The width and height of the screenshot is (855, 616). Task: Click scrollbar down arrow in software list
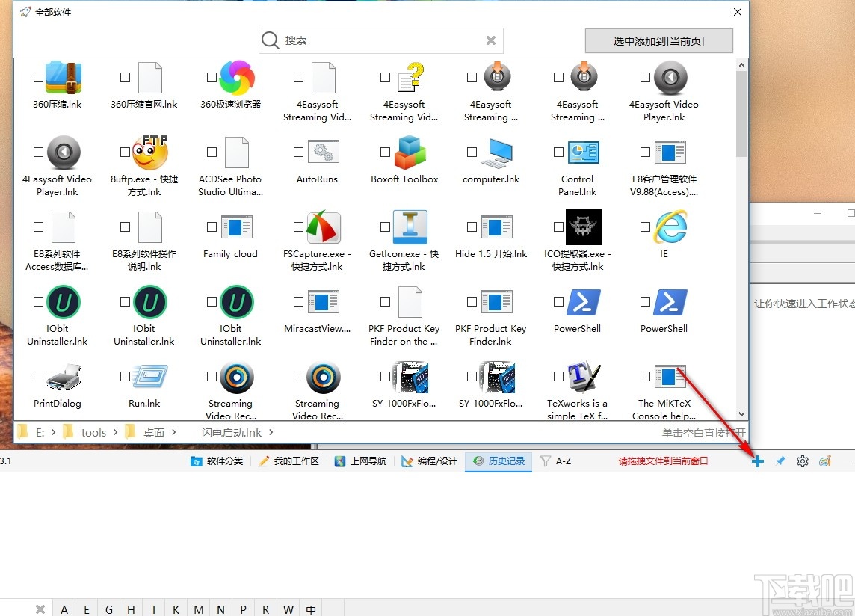click(741, 414)
